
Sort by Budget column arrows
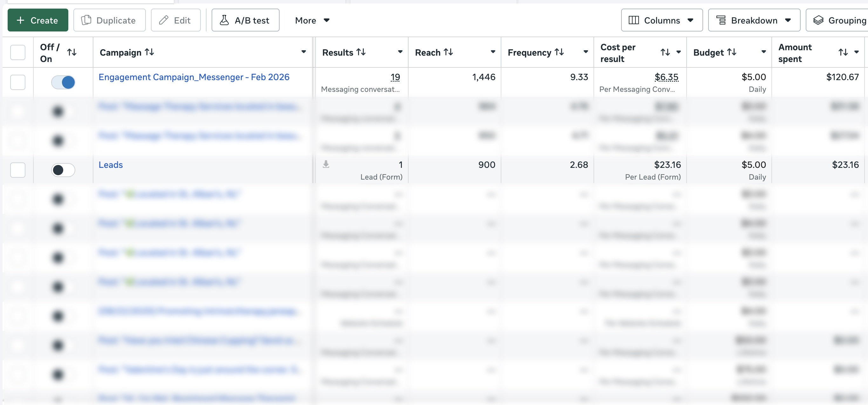(732, 52)
